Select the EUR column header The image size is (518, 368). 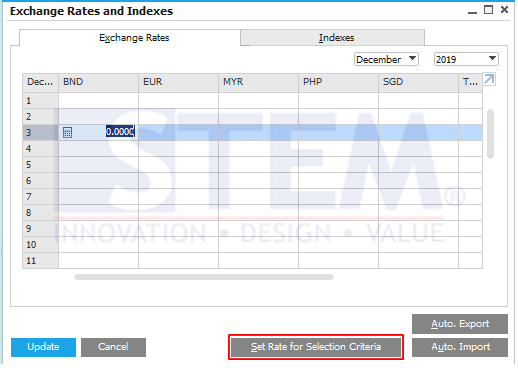(x=178, y=82)
